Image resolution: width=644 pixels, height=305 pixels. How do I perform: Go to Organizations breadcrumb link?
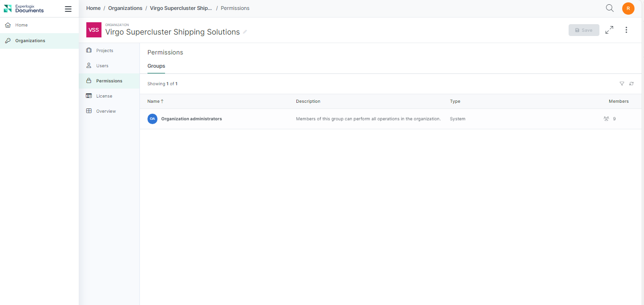pyautogui.click(x=125, y=8)
